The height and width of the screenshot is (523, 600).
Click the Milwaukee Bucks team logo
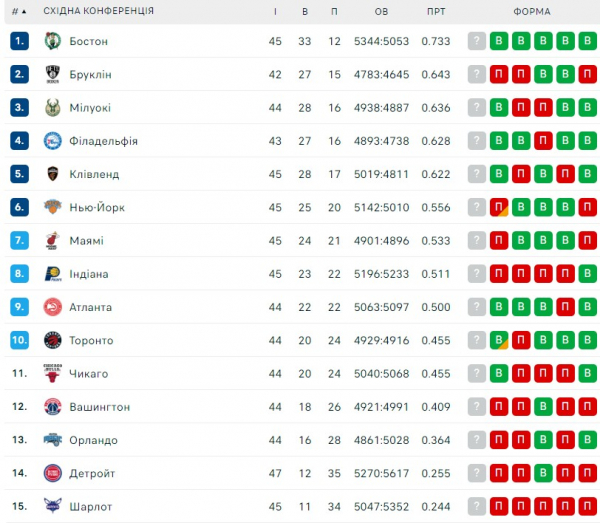tap(53, 108)
